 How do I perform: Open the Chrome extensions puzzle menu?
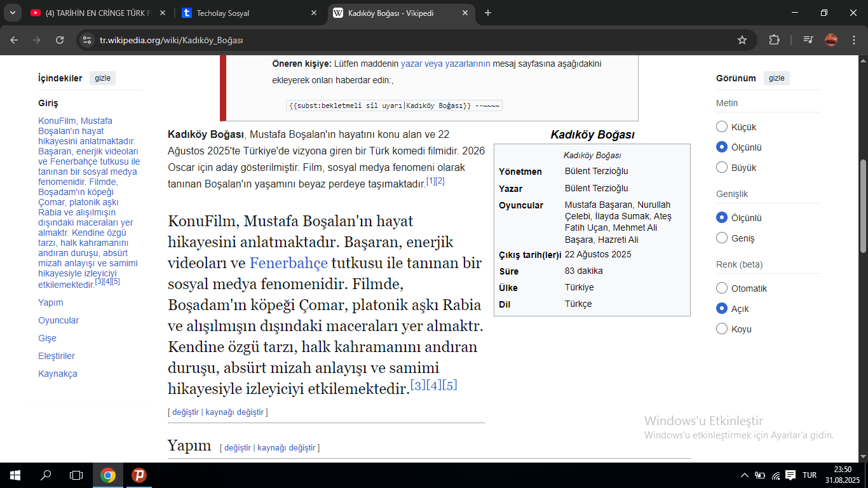774,40
